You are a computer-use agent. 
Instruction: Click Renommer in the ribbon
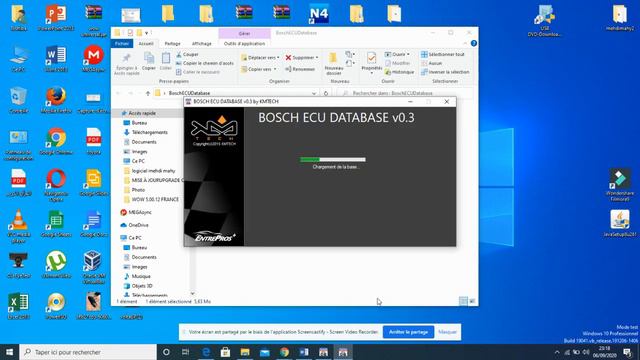300,69
